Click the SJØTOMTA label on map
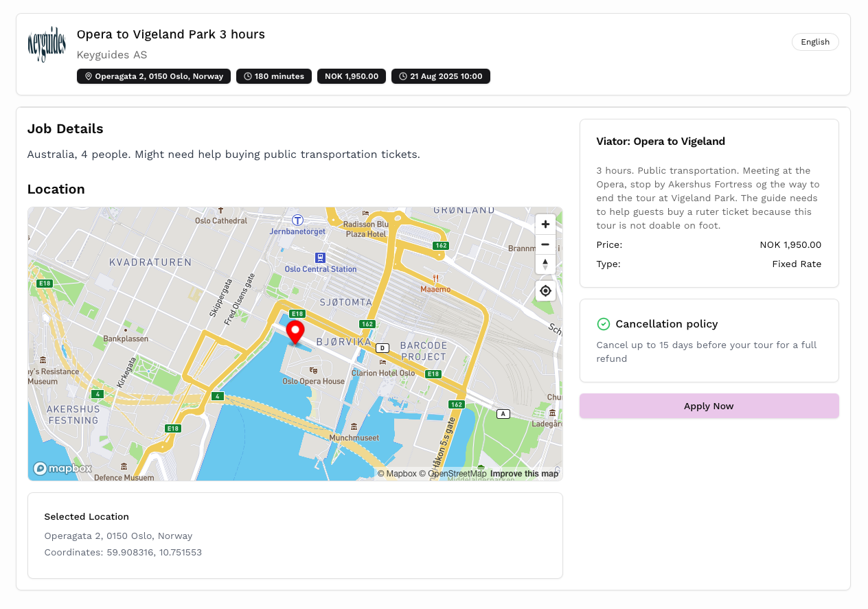Image resolution: width=868 pixels, height=609 pixels. pos(346,302)
